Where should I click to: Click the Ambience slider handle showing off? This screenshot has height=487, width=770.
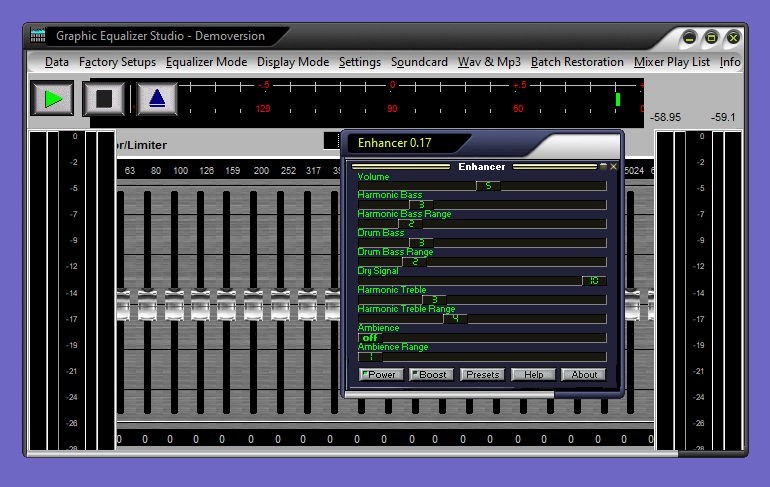(370, 338)
